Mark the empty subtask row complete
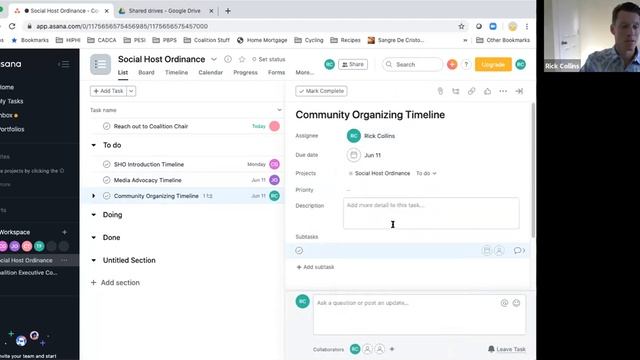This screenshot has height=360, width=640. point(299,251)
